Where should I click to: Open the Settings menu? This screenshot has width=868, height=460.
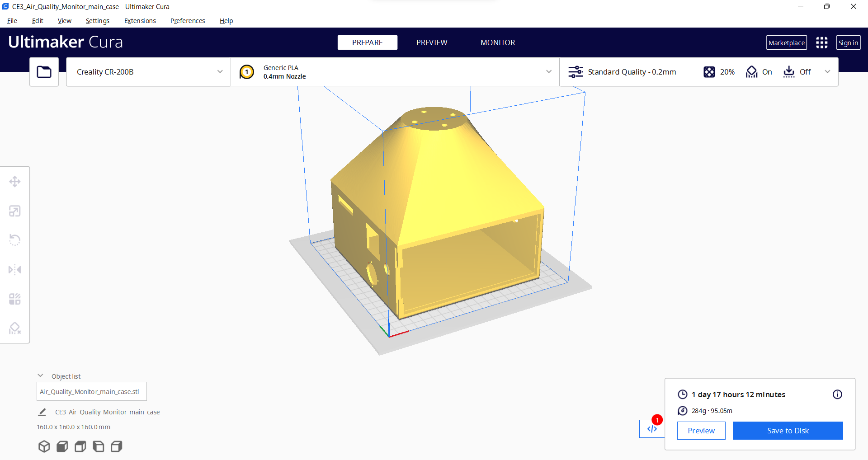point(98,21)
